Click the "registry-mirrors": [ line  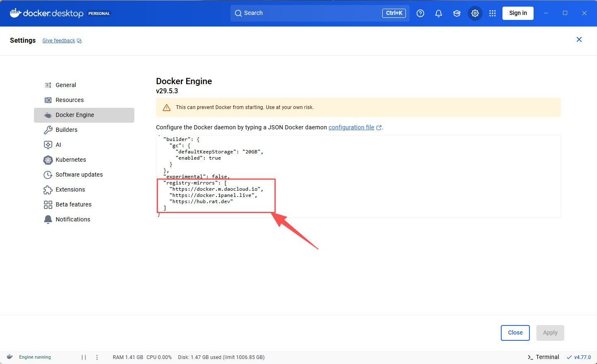pyautogui.click(x=195, y=183)
